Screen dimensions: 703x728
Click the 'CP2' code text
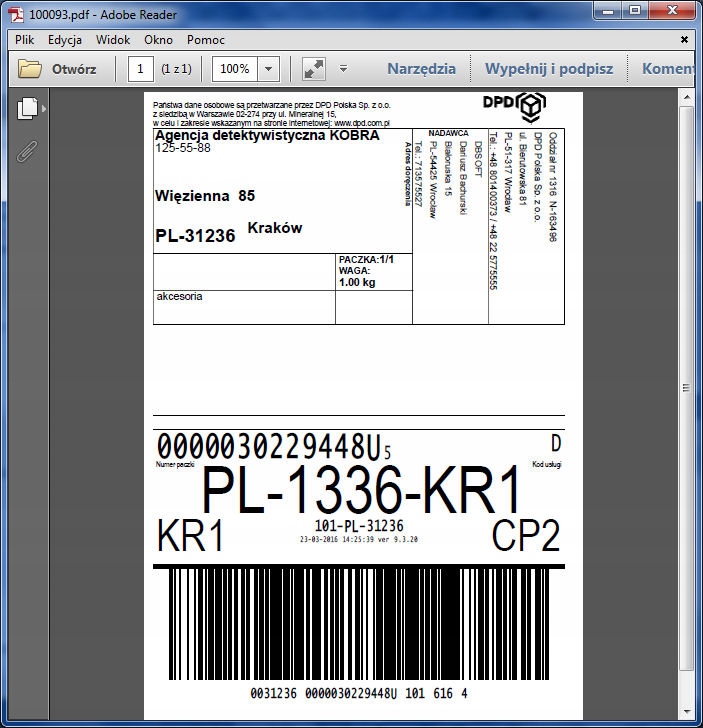click(526, 535)
